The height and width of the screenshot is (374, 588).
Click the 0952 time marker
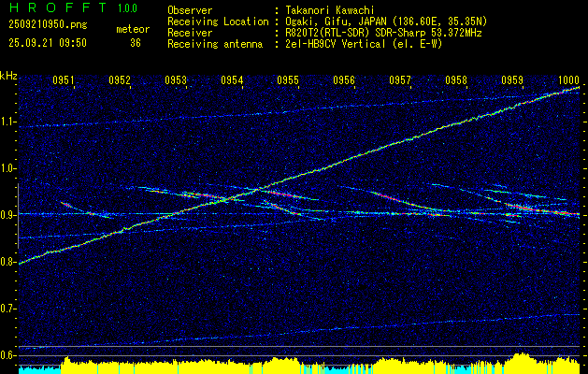(120, 80)
